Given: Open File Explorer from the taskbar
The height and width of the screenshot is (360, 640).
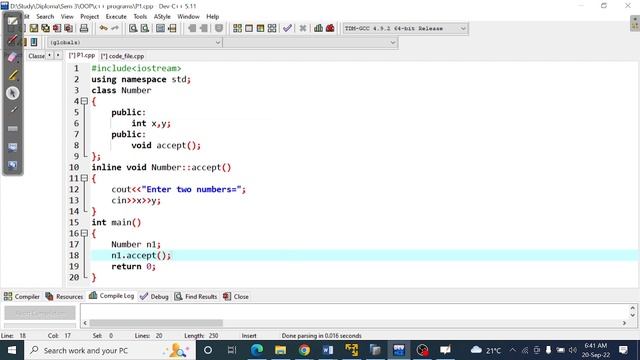Looking at the screenshot, I should (x=280, y=350).
